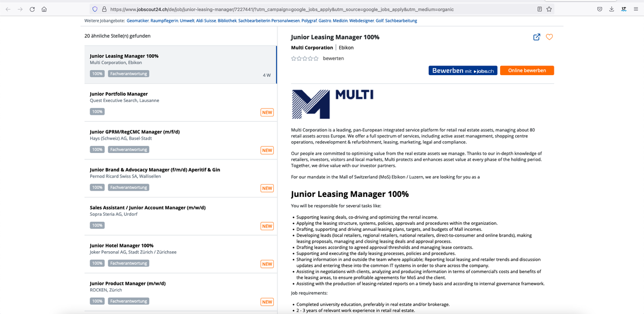
Task: Click the '20 ähnliche Stelle(n) gefunden' text
Action: [118, 36]
